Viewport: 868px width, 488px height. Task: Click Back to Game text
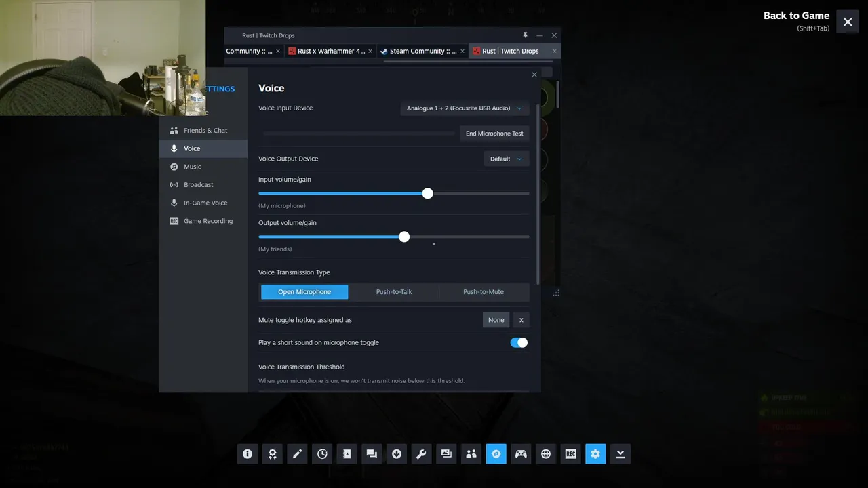click(796, 16)
